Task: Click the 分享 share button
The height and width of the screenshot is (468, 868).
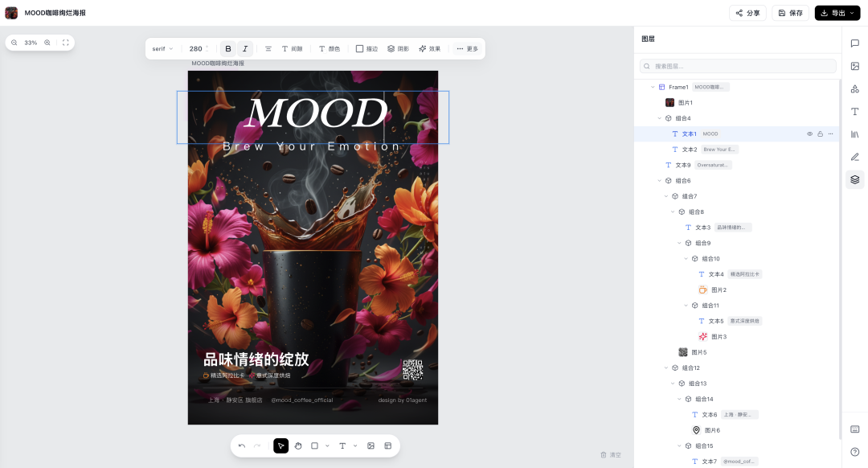Action: point(747,13)
